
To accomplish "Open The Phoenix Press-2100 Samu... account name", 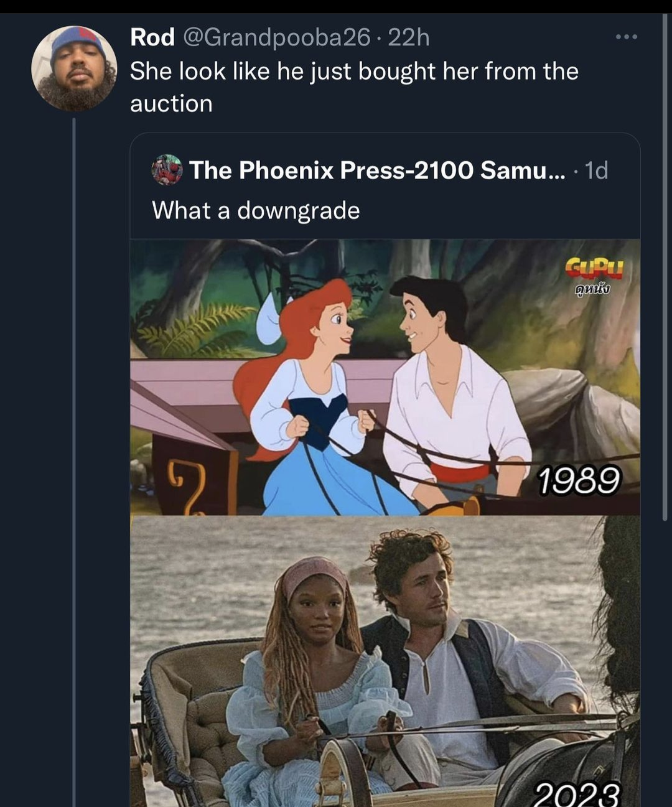I will point(377,170).
